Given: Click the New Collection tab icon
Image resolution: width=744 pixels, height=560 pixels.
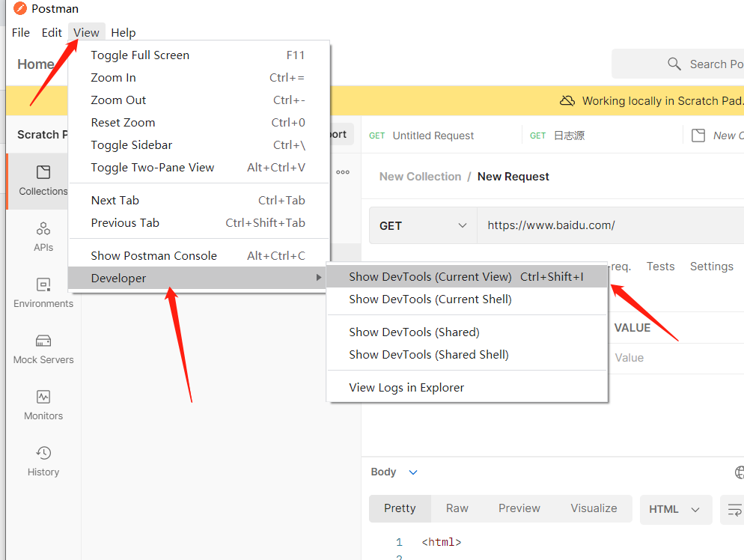Looking at the screenshot, I should [698, 136].
